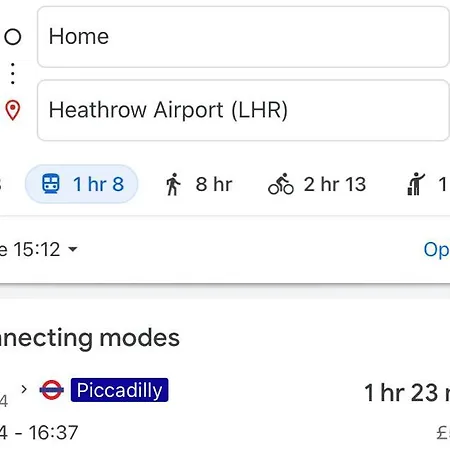
Task: Click the 16:37 arrival time text
Action: pos(53,433)
